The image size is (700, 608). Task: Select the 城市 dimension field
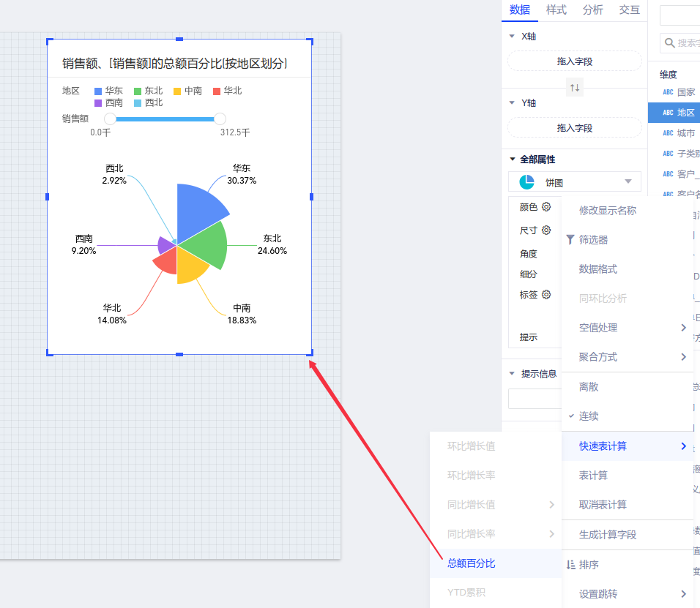(x=685, y=133)
